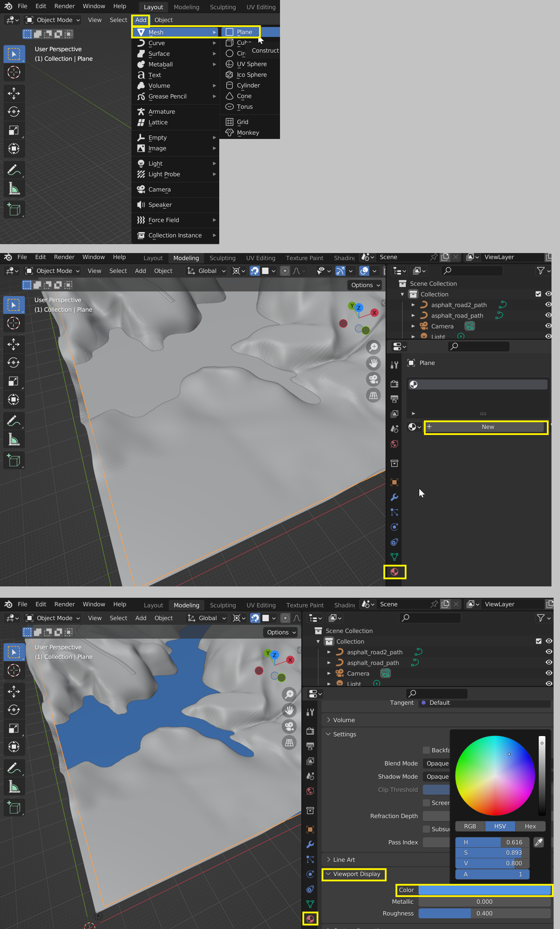560x929 pixels.
Task: Click the Speaker icon in the Add menu
Action: tap(141, 205)
